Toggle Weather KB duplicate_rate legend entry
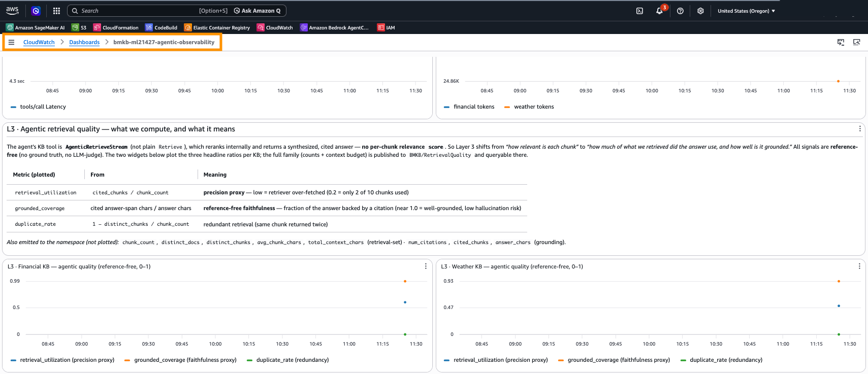 pyautogui.click(x=721, y=360)
